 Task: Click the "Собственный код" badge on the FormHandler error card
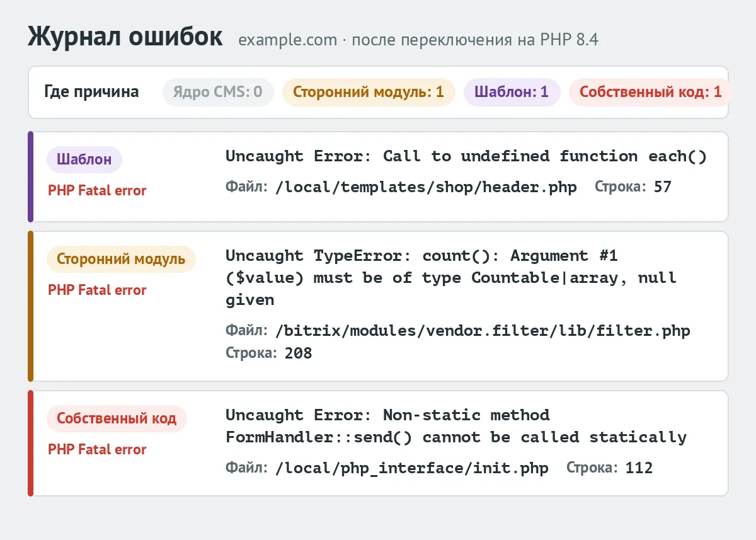pos(117,418)
